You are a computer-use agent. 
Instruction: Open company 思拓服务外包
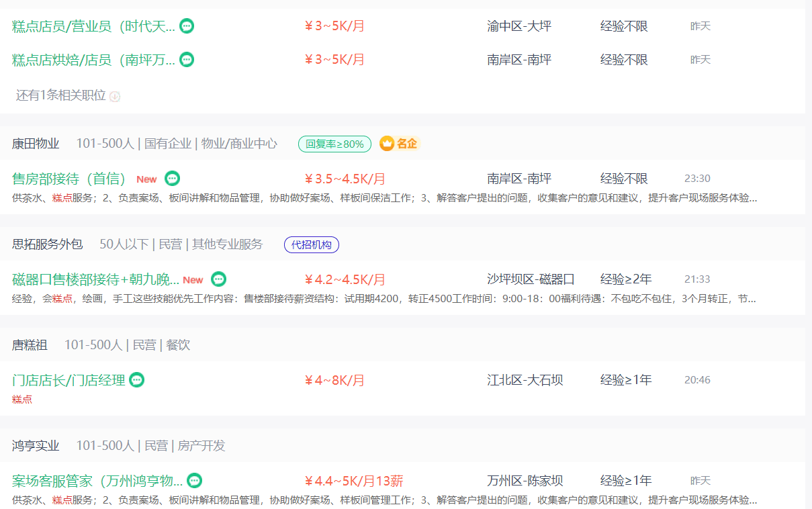coord(47,244)
